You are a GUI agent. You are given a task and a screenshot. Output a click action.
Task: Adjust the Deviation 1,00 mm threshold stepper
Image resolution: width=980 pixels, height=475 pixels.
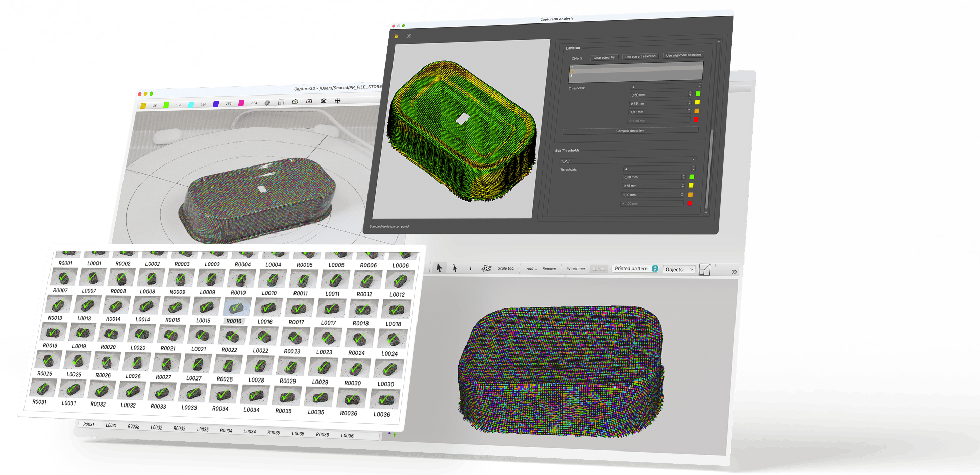[x=689, y=111]
